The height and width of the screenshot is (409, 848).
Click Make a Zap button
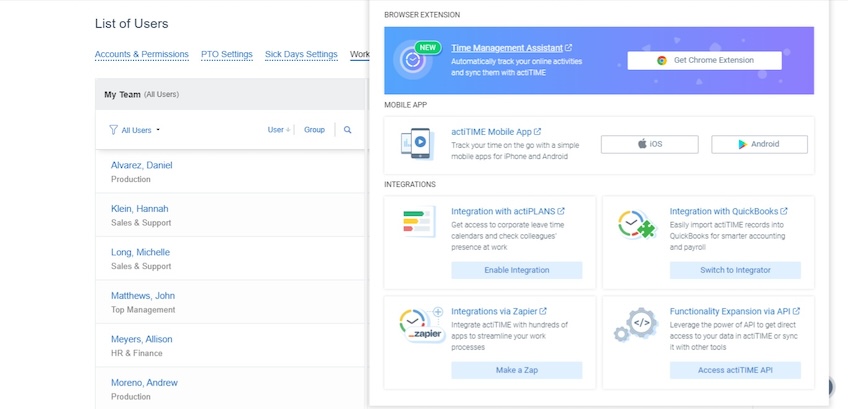(516, 370)
